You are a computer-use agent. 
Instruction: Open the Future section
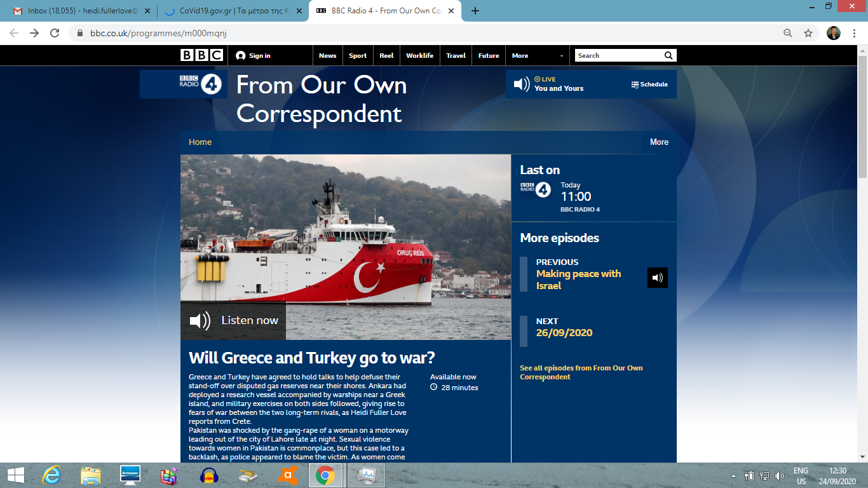(489, 56)
